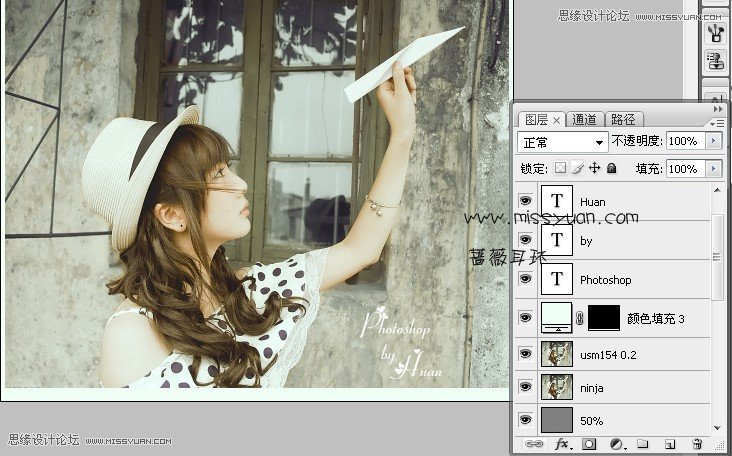Open the 正常 blend mode dropdown
This screenshot has width=732, height=456.
(563, 142)
